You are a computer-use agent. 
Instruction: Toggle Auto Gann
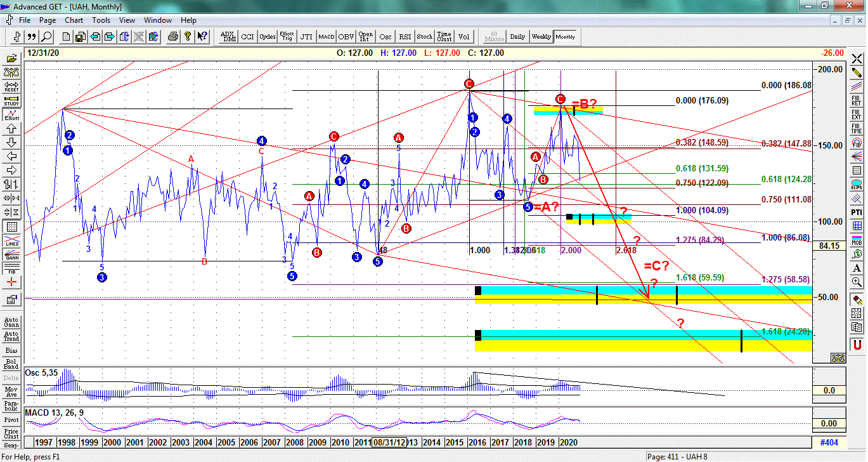tap(11, 322)
